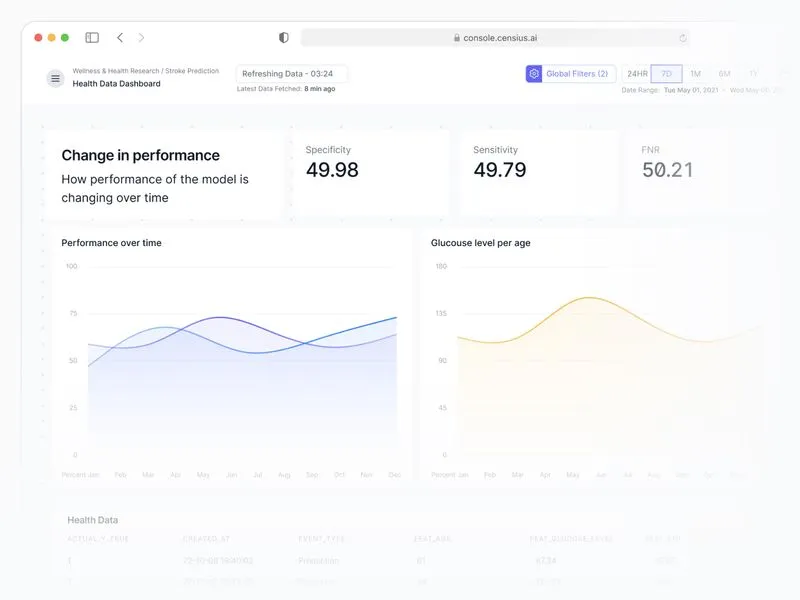Go back with the browser back arrow
This screenshot has width=800, height=600.
pyautogui.click(x=120, y=38)
